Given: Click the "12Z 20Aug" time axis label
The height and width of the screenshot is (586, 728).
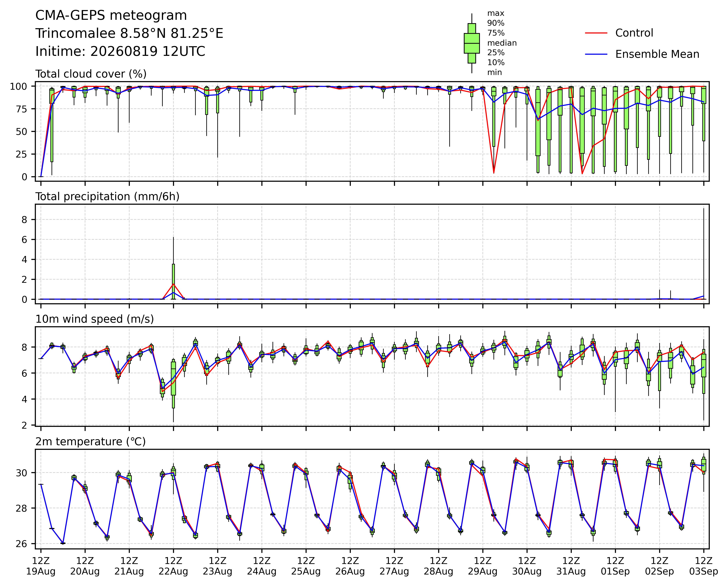Looking at the screenshot, I should 85,566.
